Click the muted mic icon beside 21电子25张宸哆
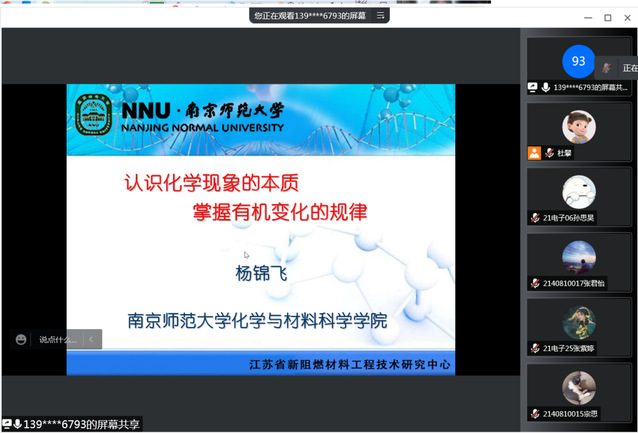The image size is (638, 433). pyautogui.click(x=535, y=348)
